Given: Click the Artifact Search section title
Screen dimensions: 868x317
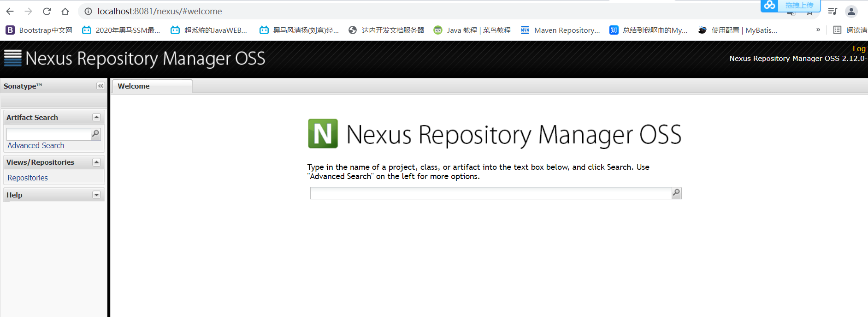Looking at the screenshot, I should 32,117.
